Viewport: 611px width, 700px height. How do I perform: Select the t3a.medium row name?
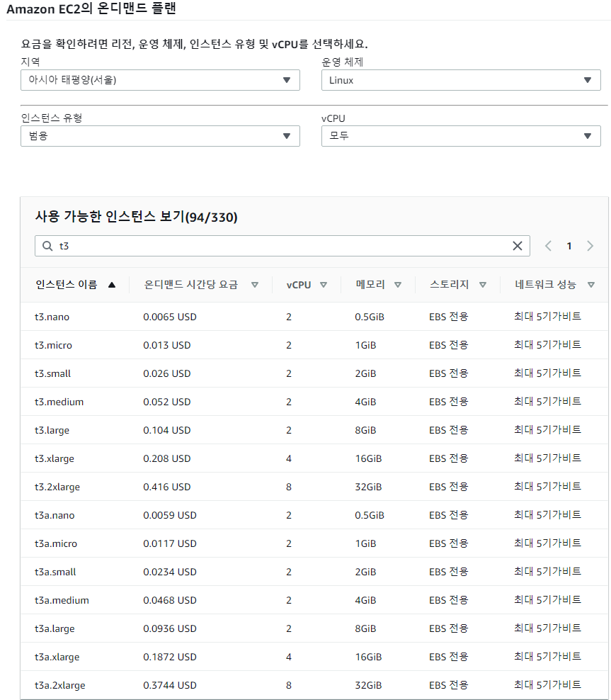coord(62,600)
